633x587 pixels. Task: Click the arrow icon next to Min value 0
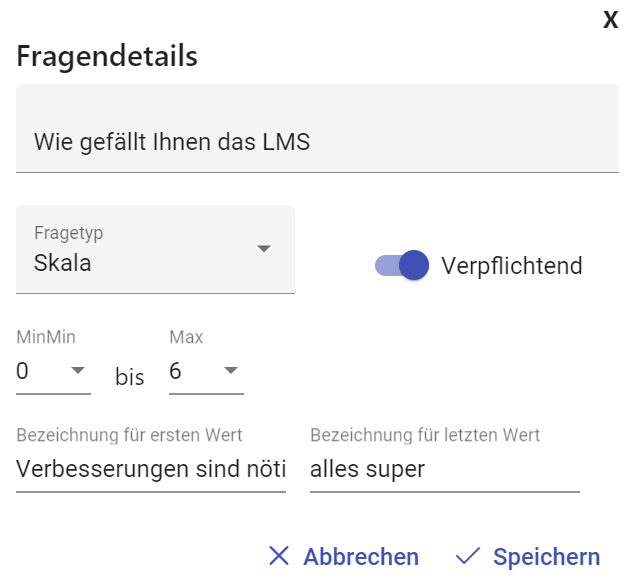click(77, 371)
